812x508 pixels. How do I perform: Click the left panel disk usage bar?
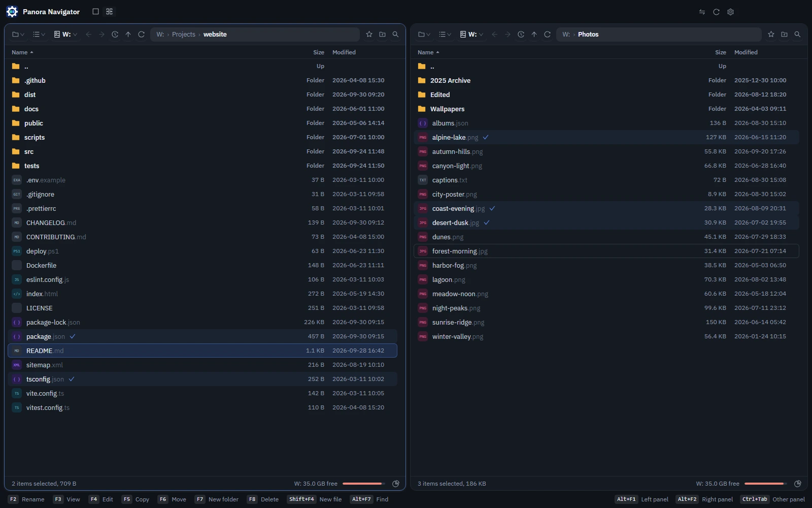pos(363,484)
